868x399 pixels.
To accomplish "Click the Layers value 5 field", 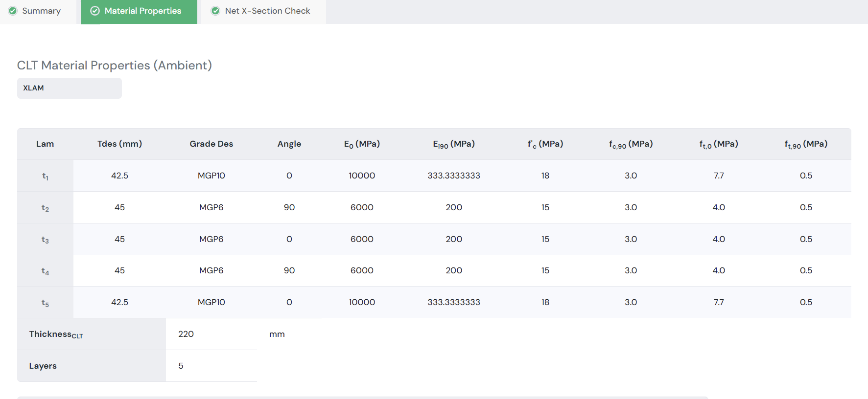I will click(211, 366).
